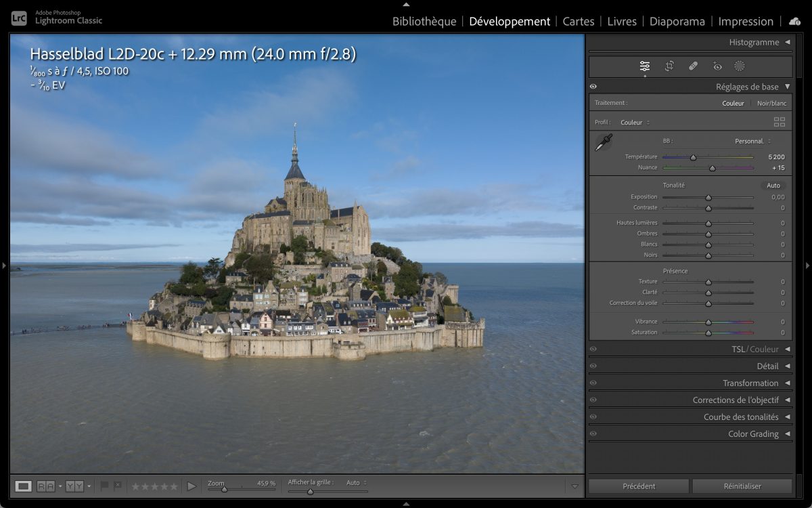Open the Red eye correction tool
Screen dimensions: 812x508
(x=717, y=66)
